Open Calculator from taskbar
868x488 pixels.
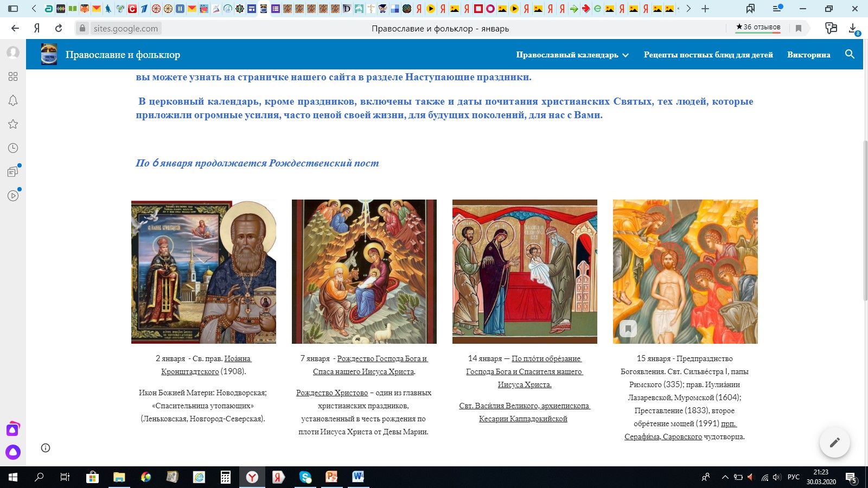pos(225,477)
